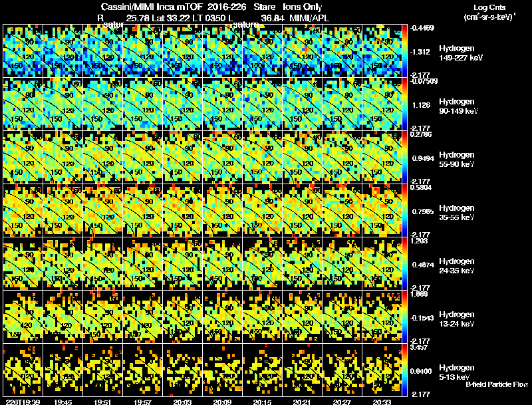Click the '19:45' time axis label
The width and height of the screenshot is (532, 405).
click(63, 402)
